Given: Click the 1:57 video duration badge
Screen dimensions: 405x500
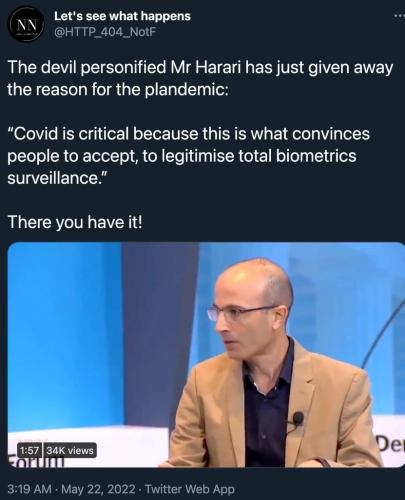Looking at the screenshot, I should [29, 451].
